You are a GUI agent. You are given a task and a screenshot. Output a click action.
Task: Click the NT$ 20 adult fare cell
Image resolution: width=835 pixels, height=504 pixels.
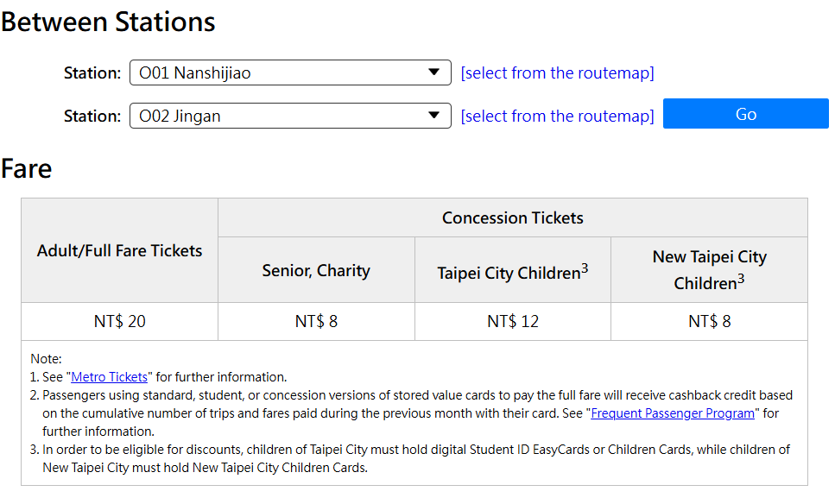[120, 322]
